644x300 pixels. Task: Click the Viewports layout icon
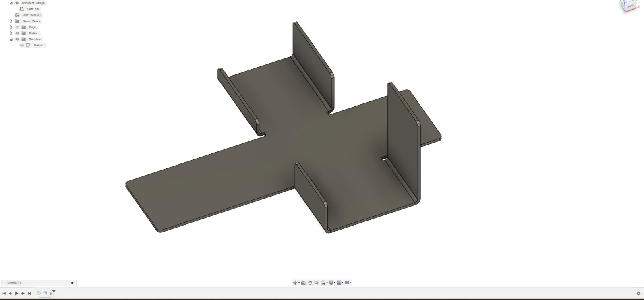[347, 283]
